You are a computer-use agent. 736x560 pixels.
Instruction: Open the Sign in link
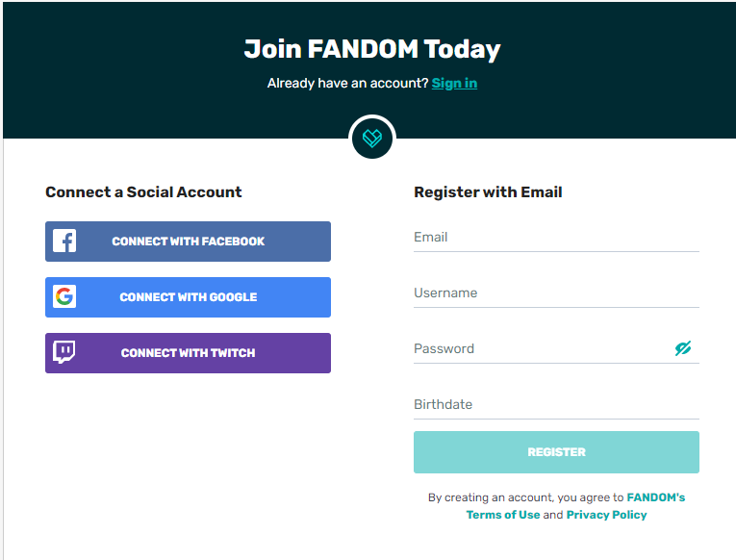(454, 83)
